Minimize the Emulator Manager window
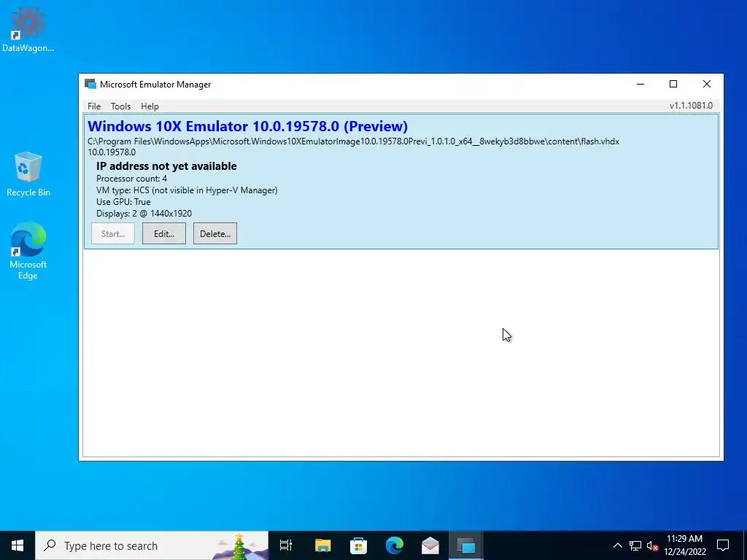The image size is (747, 560). click(640, 85)
